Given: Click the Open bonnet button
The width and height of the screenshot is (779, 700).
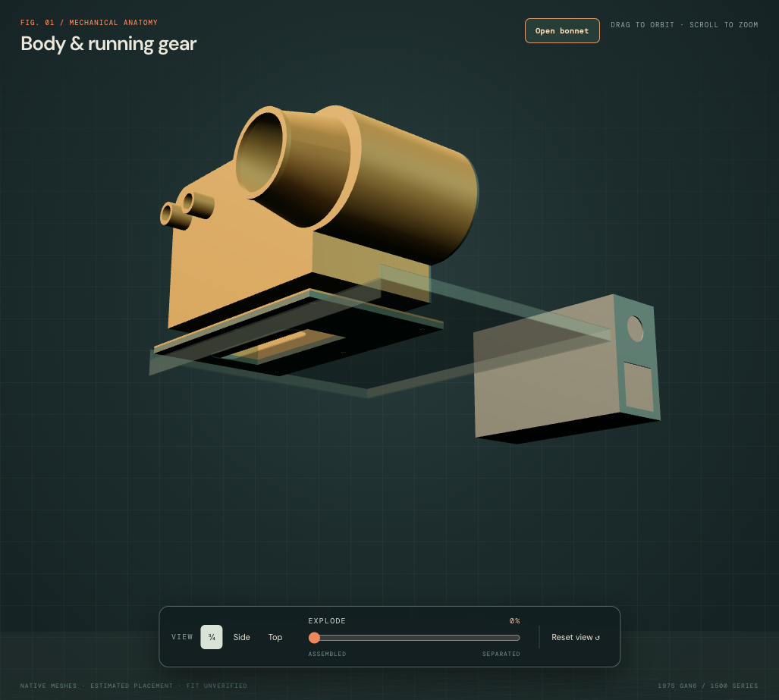Looking at the screenshot, I should pyautogui.click(x=562, y=31).
